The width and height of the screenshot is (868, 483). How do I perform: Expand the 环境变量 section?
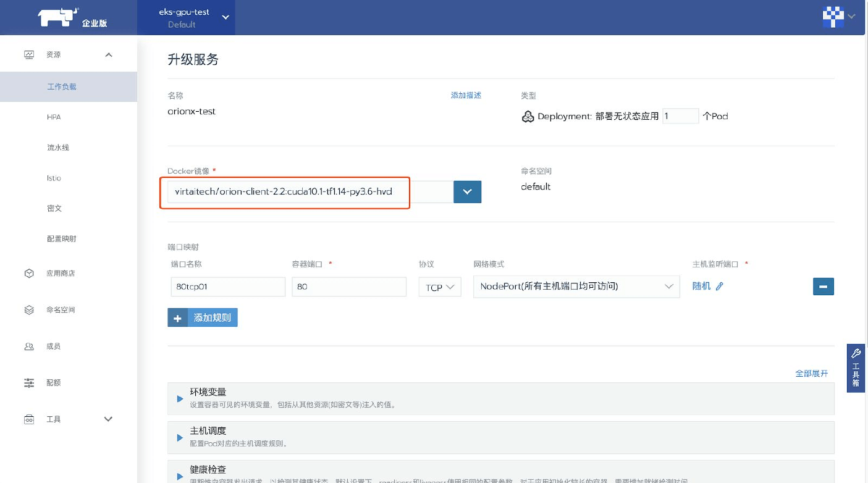[501, 398]
